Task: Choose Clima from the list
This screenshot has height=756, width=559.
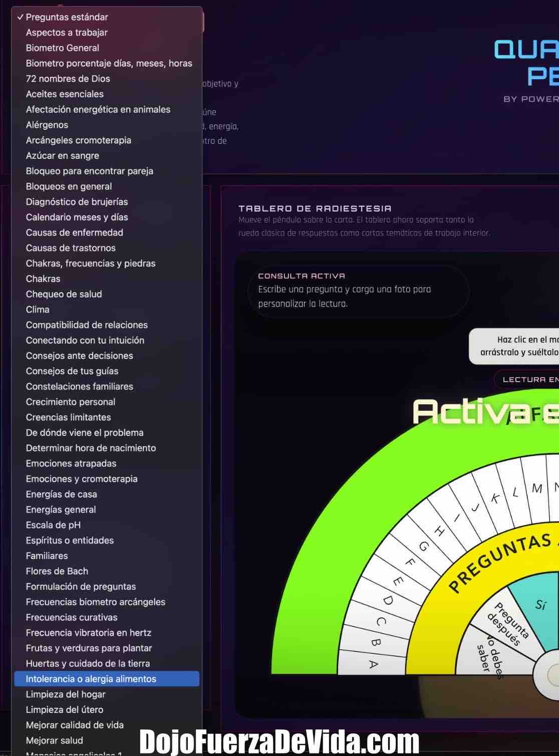Action: pos(107,310)
